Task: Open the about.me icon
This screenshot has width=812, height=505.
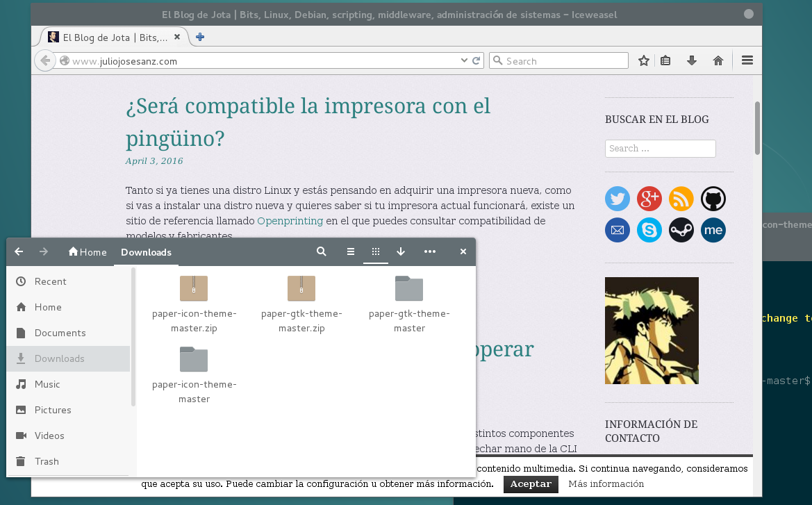Action: point(713,230)
